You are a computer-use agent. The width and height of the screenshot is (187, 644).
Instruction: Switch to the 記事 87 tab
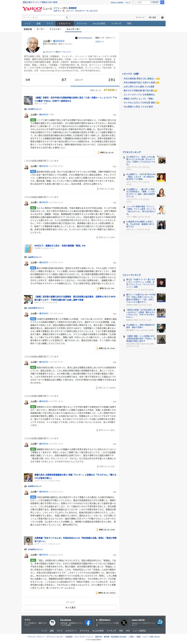46,80
